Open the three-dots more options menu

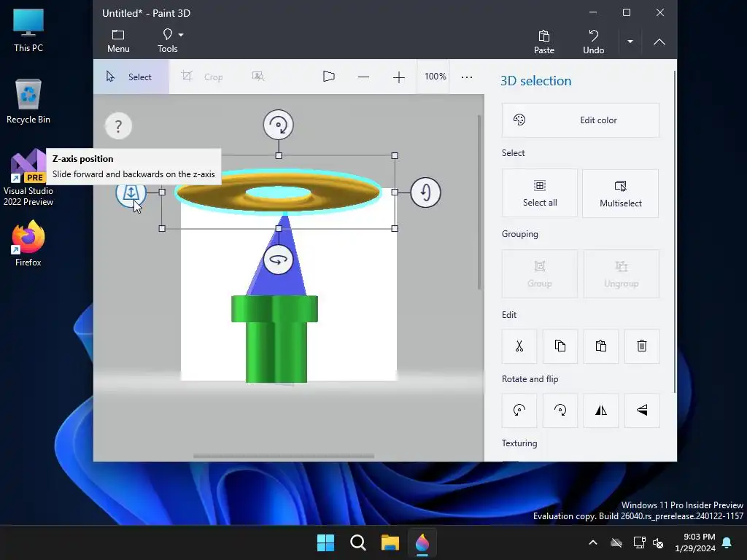(x=467, y=77)
